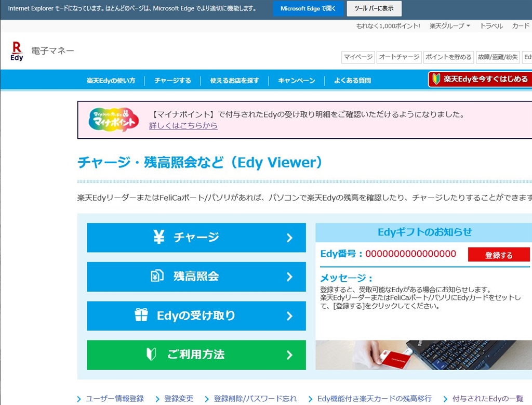This screenshot has width=532, height=405.
Task: Click the beginner mark on 楽天Edyを今すぐはじめる
Action: click(436, 79)
